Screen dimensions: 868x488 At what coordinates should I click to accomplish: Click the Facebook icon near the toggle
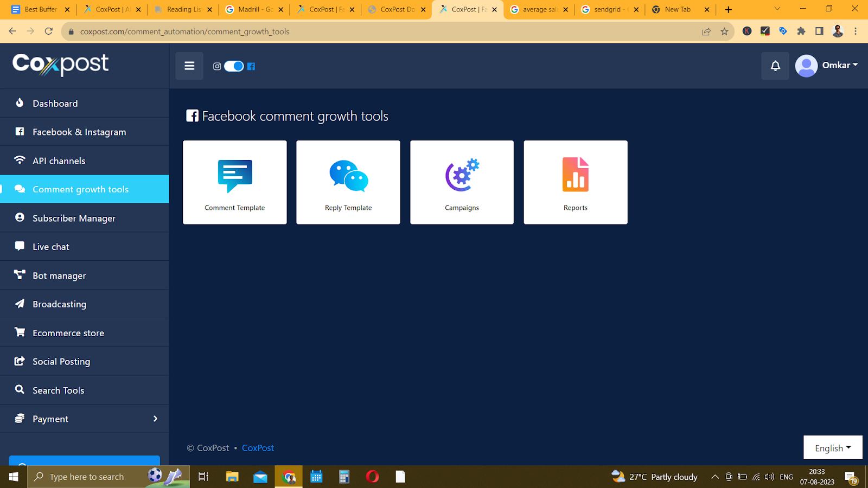(x=251, y=66)
